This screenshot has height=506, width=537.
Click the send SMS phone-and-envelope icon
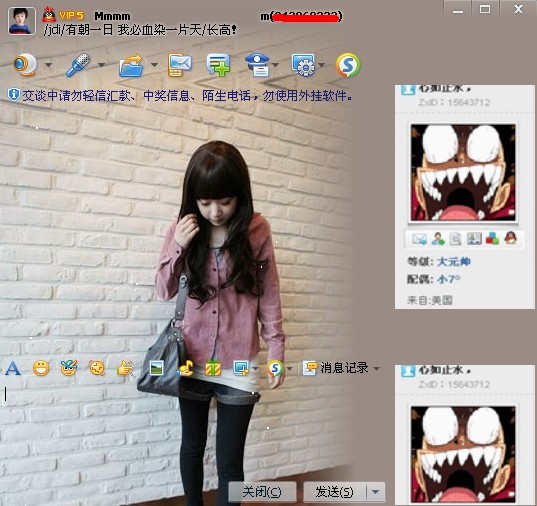pos(180,65)
